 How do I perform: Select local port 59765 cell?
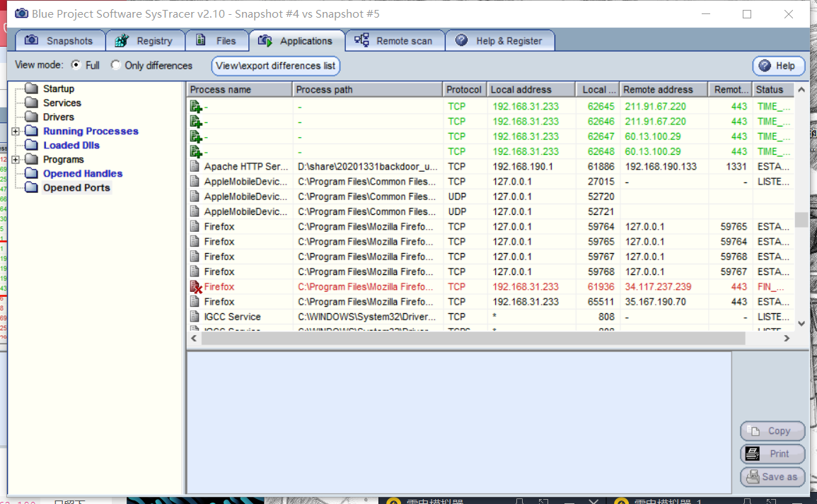[601, 242]
